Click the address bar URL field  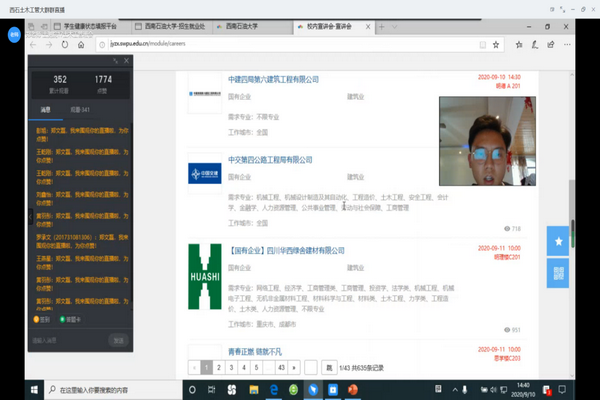click(x=200, y=45)
